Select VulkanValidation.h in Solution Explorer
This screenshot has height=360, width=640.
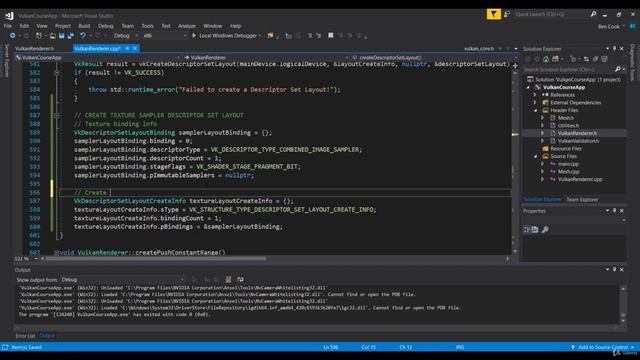(578, 141)
